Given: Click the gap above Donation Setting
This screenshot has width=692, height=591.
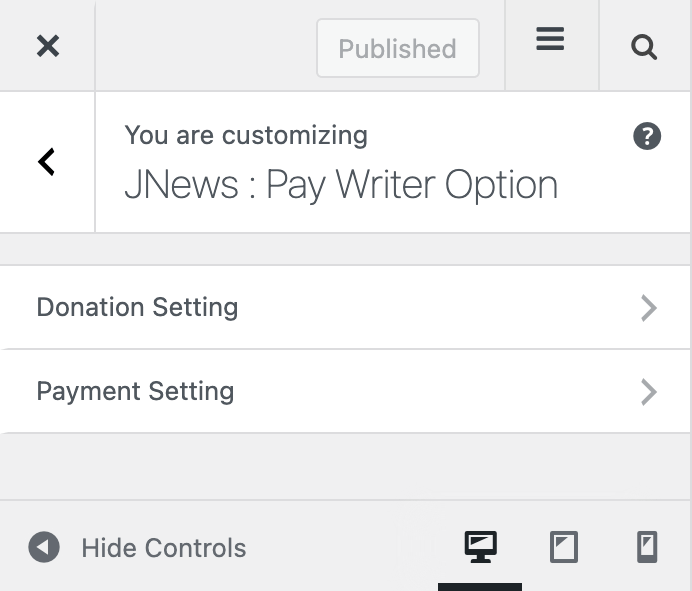Looking at the screenshot, I should tap(345, 249).
